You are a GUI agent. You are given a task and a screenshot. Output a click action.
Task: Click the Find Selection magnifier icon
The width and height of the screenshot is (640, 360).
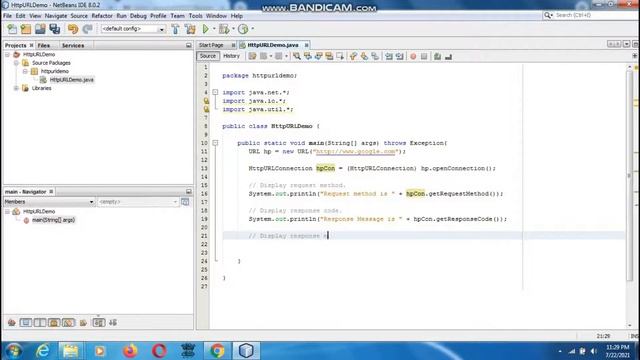tap(297, 56)
